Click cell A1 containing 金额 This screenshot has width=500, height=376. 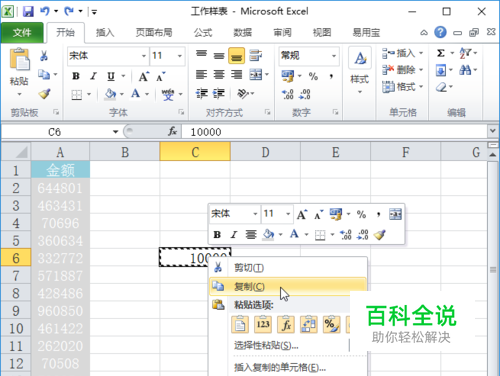click(x=60, y=170)
